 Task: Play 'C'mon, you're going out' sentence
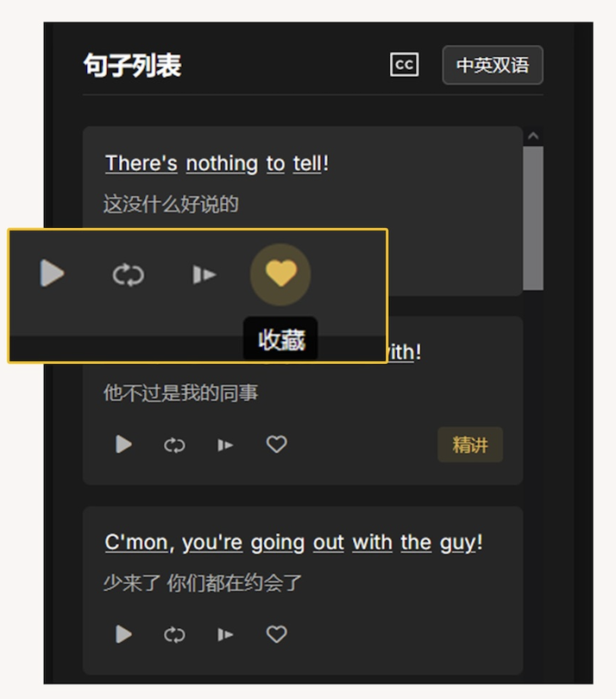123,634
